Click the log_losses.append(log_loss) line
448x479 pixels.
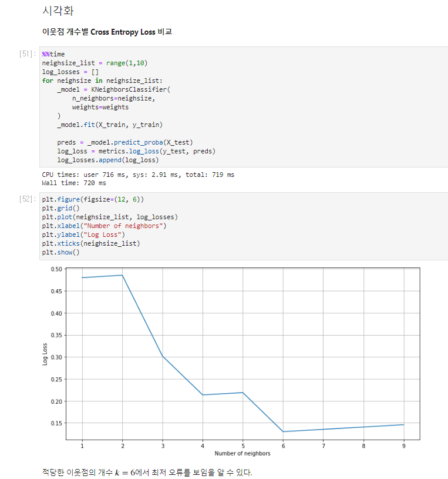(x=107, y=160)
